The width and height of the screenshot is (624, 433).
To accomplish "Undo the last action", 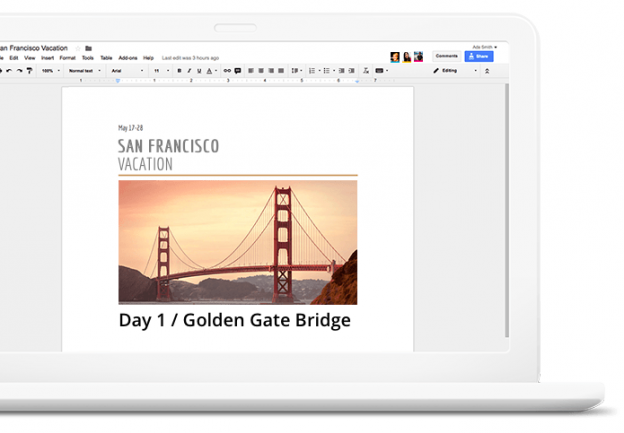I will pos(9,71).
